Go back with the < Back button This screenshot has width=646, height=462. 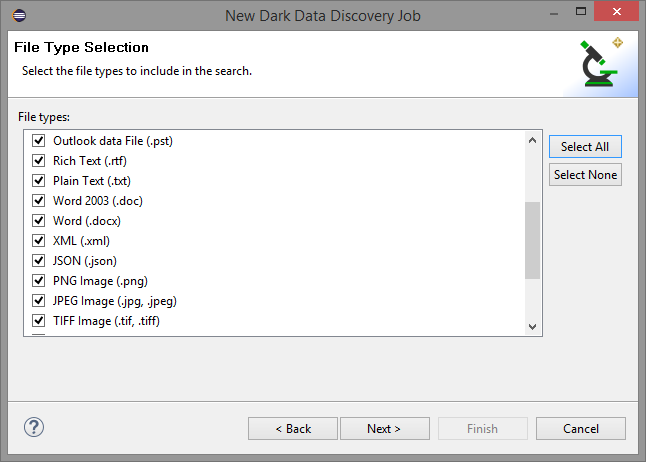pos(293,429)
